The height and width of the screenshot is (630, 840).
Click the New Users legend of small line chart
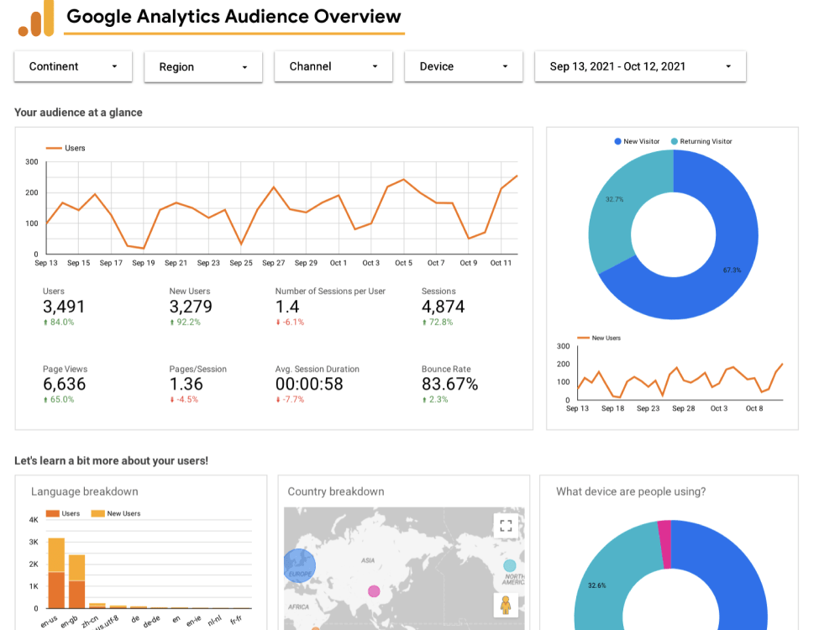[599, 338]
